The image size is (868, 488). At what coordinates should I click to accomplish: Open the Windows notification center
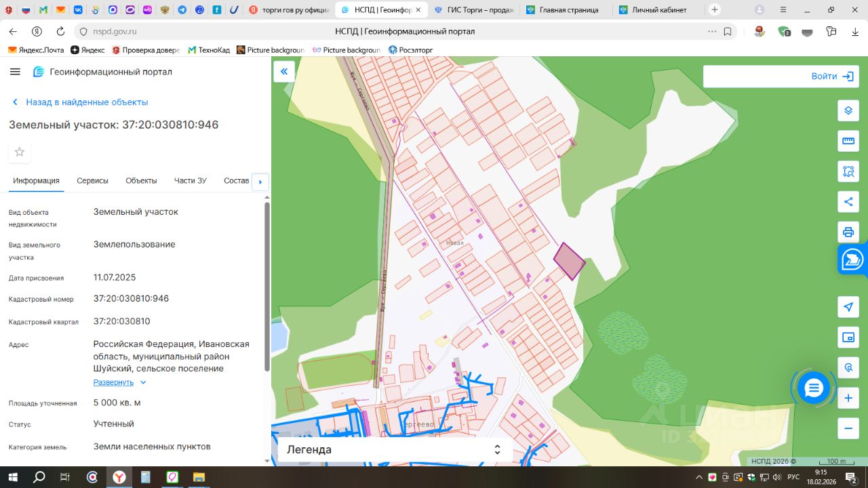tap(852, 477)
